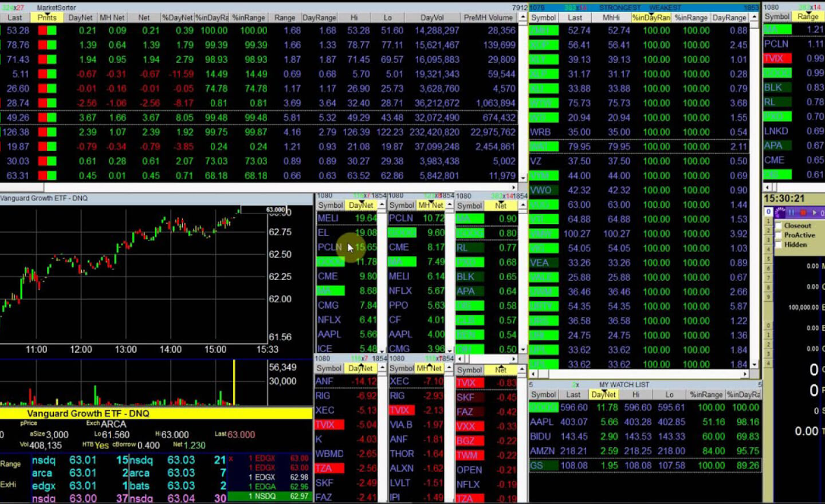Image resolution: width=825 pixels, height=504 pixels.
Task: Click the DayNet header in My Watch List
Action: click(x=603, y=395)
